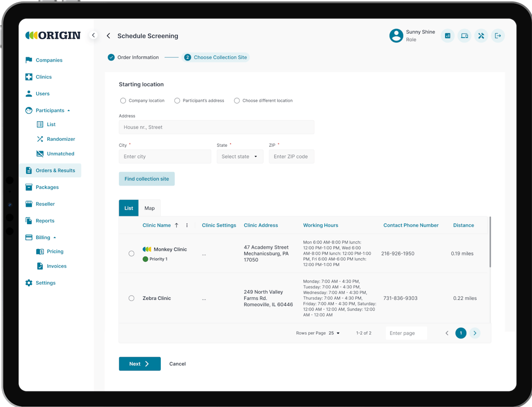Open Monkey Clinic settings ellipsis
Viewport: 532px width, 407px height.
pyautogui.click(x=204, y=254)
